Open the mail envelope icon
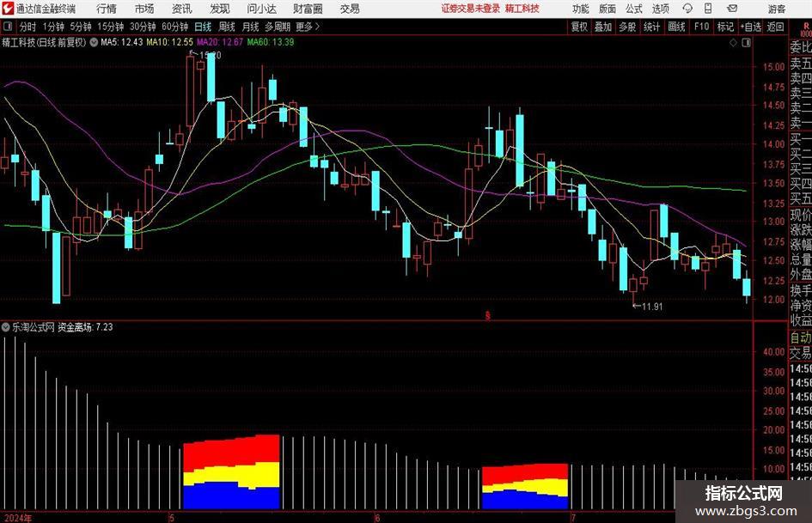This screenshot has width=812, height=523. tap(732, 9)
